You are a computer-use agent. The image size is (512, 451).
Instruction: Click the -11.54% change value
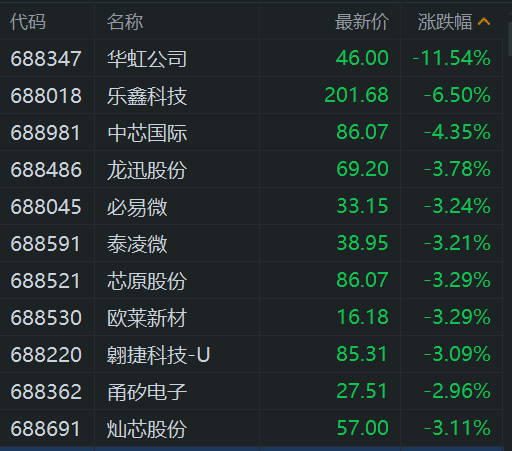[x=451, y=58]
